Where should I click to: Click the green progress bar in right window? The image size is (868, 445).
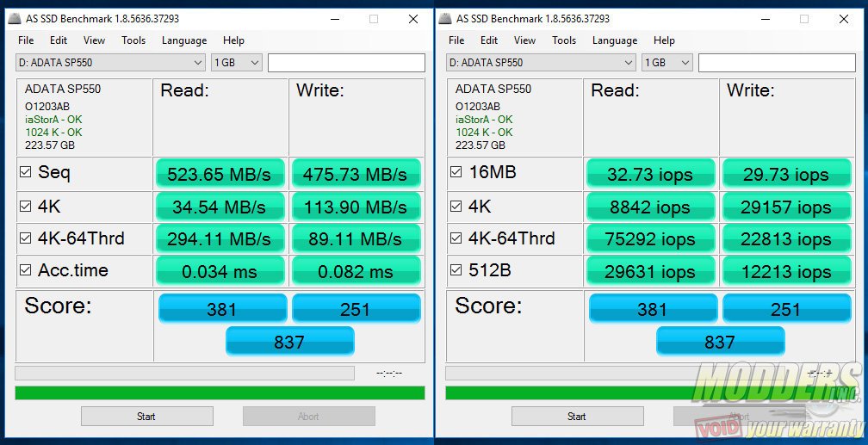(650, 393)
